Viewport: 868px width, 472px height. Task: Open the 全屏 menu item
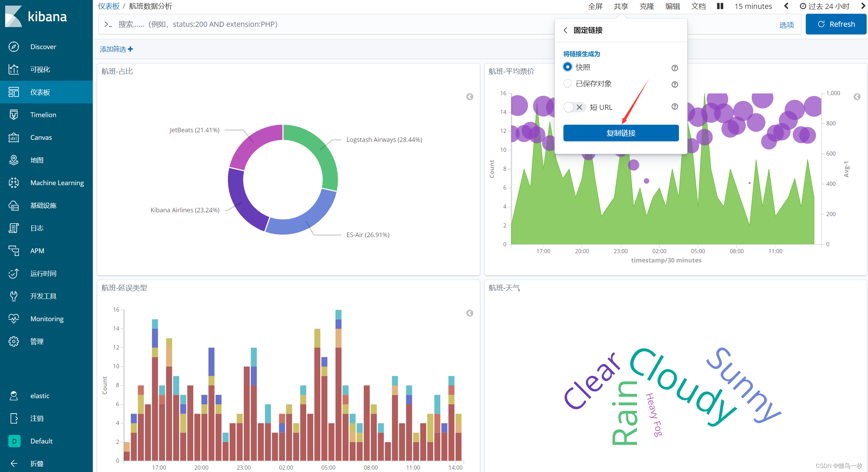pyautogui.click(x=595, y=6)
